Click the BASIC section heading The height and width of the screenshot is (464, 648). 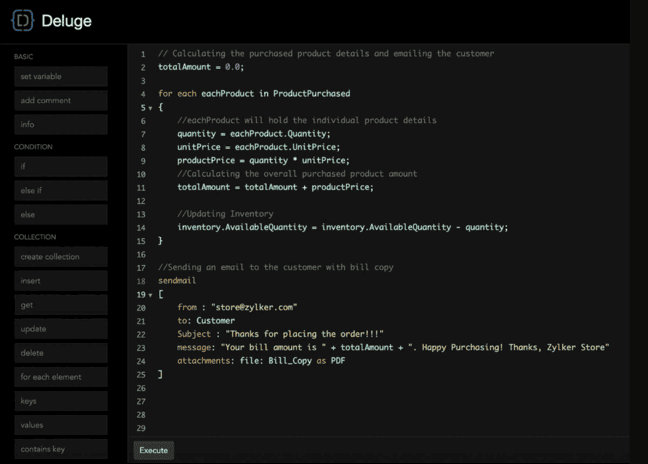(24, 57)
